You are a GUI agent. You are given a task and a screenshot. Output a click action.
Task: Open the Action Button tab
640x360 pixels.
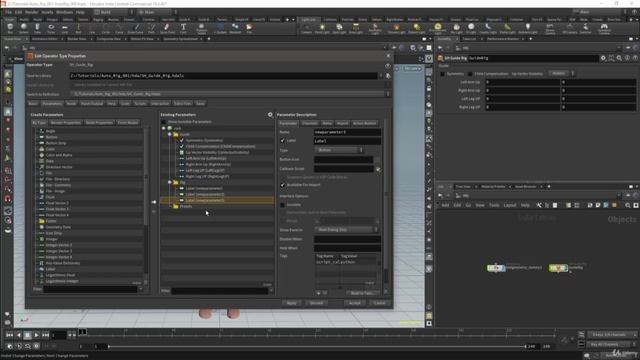point(364,123)
